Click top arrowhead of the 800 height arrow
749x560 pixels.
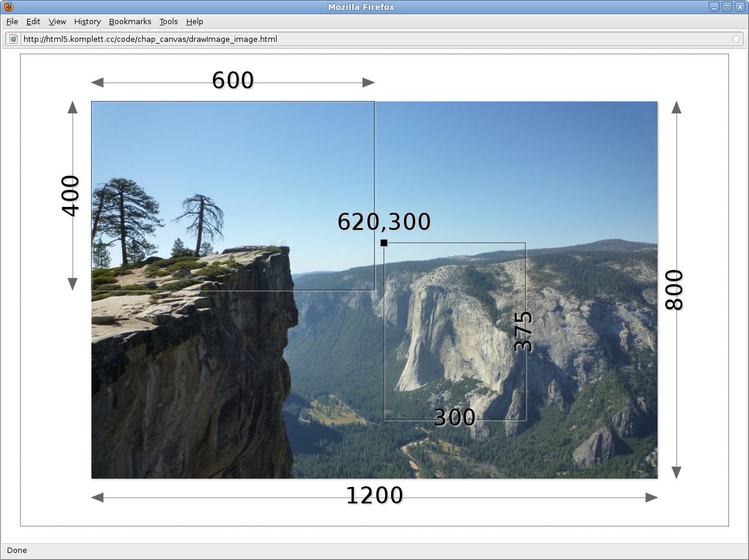click(x=676, y=107)
